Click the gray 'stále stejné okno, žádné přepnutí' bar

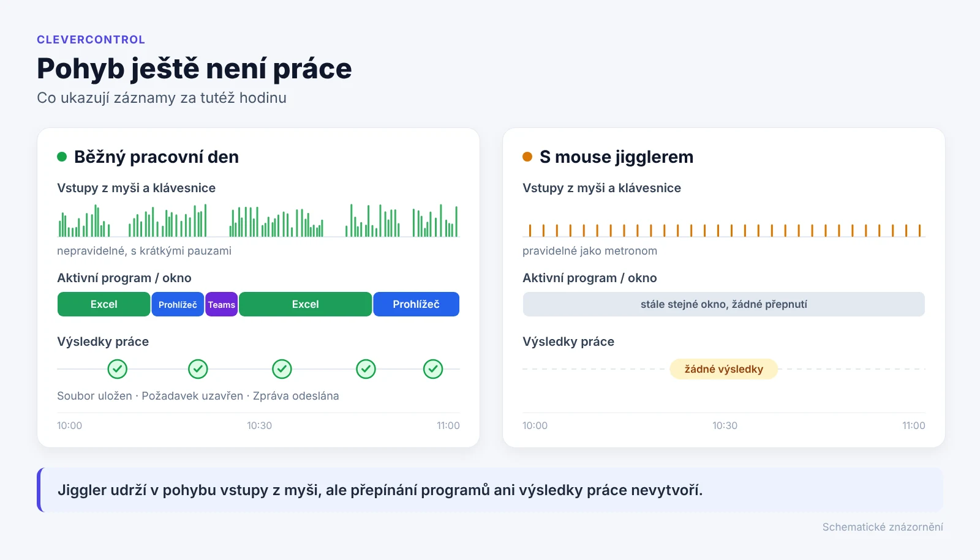point(724,304)
